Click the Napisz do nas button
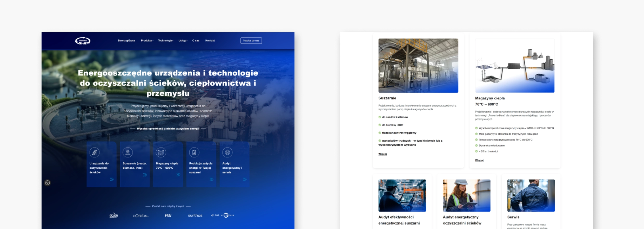Image resolution: width=644 pixels, height=229 pixels. pyautogui.click(x=251, y=41)
